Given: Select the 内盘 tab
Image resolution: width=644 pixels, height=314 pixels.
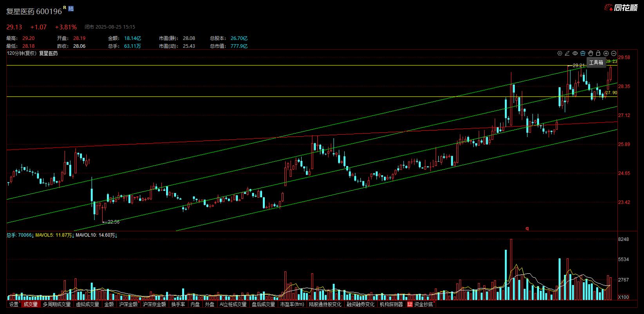Looking at the screenshot, I should pyautogui.click(x=195, y=304).
